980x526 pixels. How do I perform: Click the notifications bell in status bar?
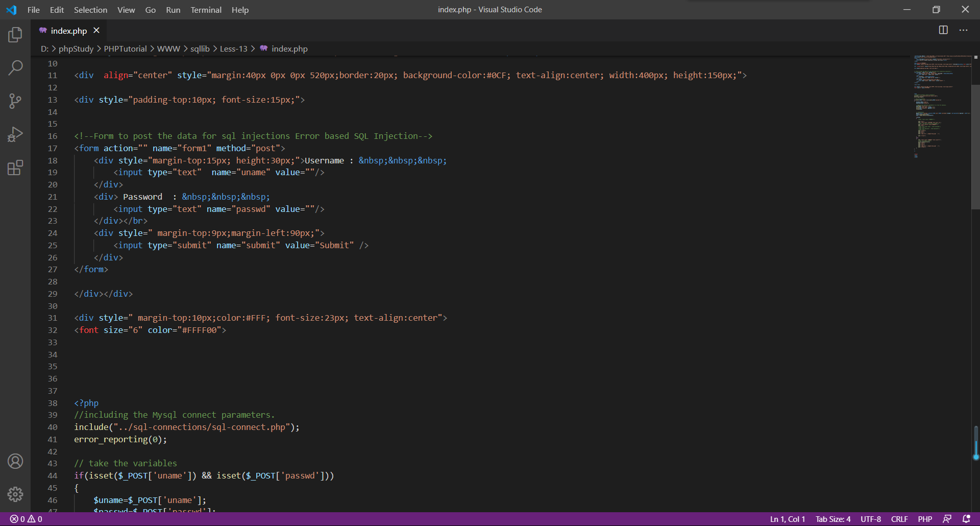click(966, 519)
